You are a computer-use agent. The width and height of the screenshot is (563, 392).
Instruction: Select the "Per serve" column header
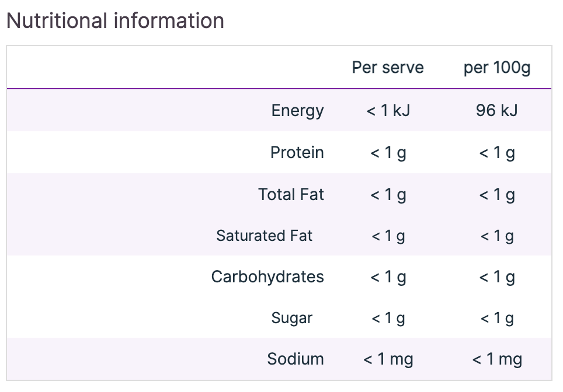[x=388, y=68]
